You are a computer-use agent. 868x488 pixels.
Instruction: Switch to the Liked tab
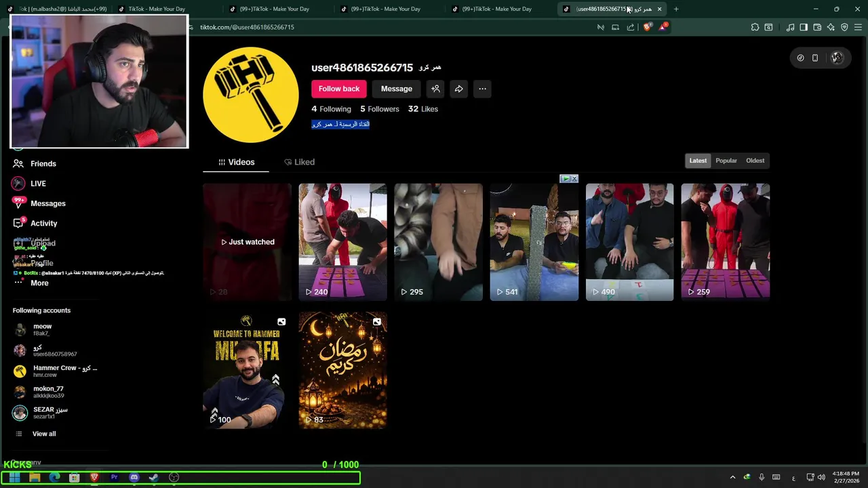pos(299,162)
